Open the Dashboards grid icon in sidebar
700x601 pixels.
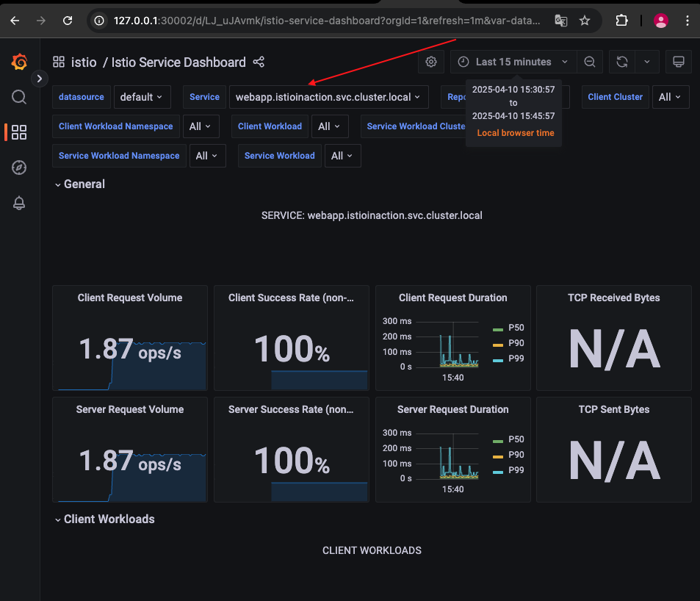(x=19, y=132)
